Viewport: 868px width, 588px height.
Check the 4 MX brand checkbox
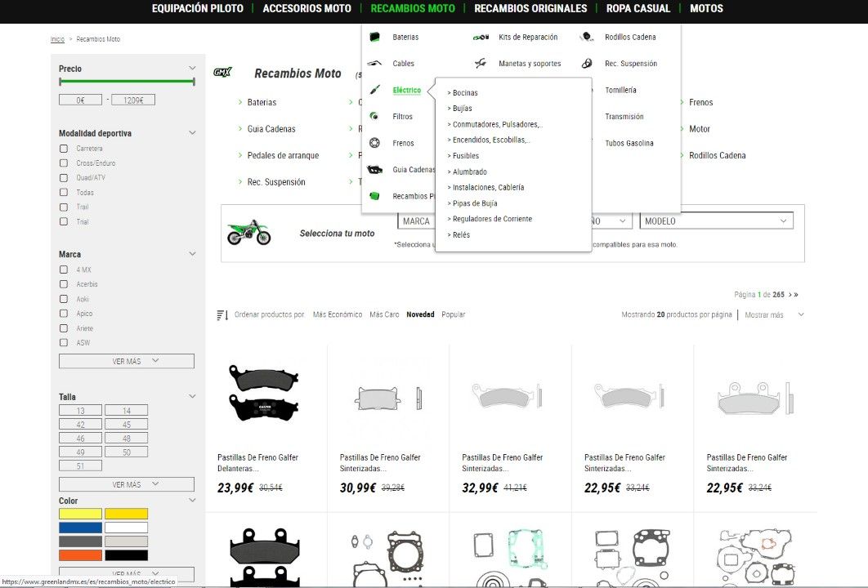pos(64,270)
